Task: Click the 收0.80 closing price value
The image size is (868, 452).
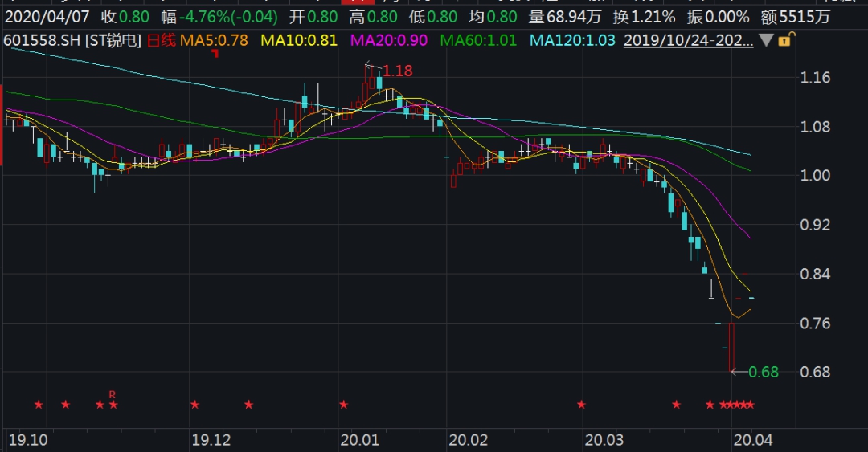Action: (x=125, y=17)
